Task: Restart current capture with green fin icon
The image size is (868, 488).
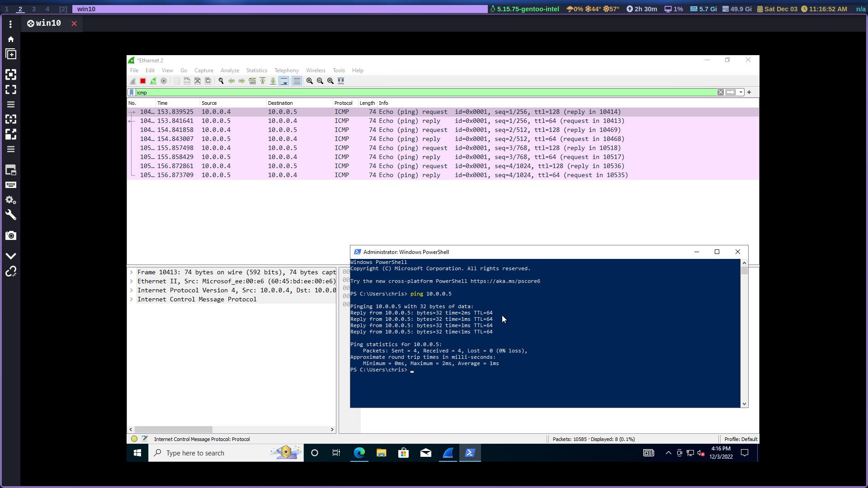Action: pos(153,81)
